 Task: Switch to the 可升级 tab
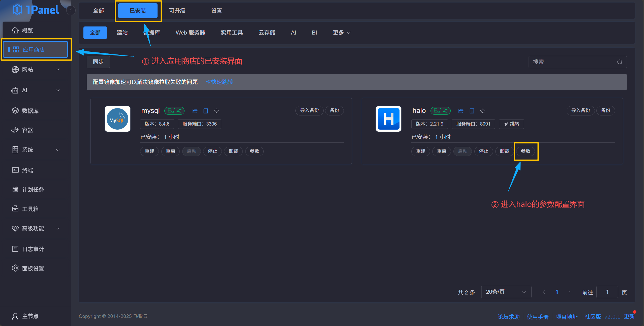pyautogui.click(x=177, y=11)
